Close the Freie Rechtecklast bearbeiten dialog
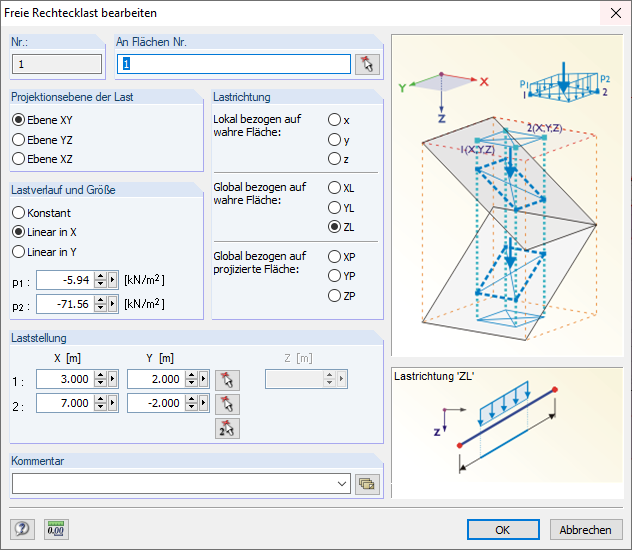 tap(615, 13)
